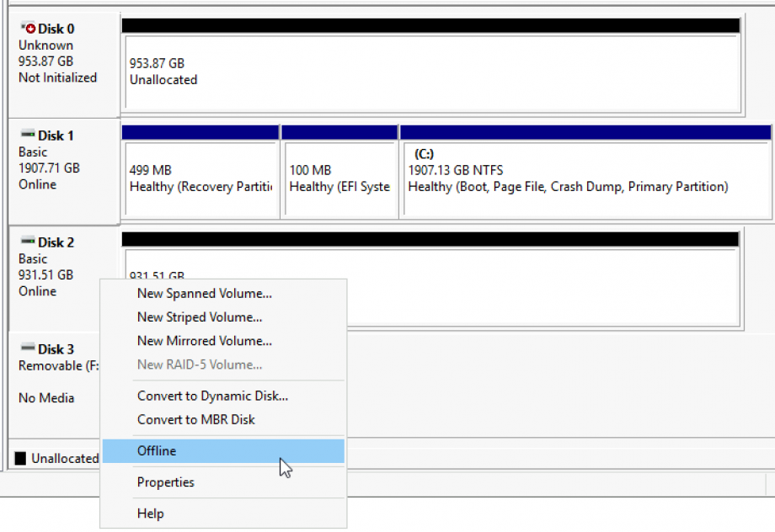
Task: Click the black Unallocated legend swatch
Action: click(x=21, y=459)
